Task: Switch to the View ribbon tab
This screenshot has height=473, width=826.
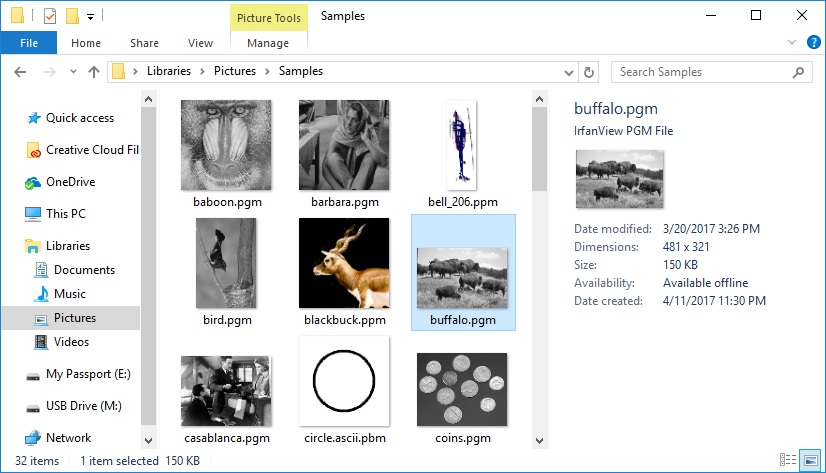Action: pos(200,43)
